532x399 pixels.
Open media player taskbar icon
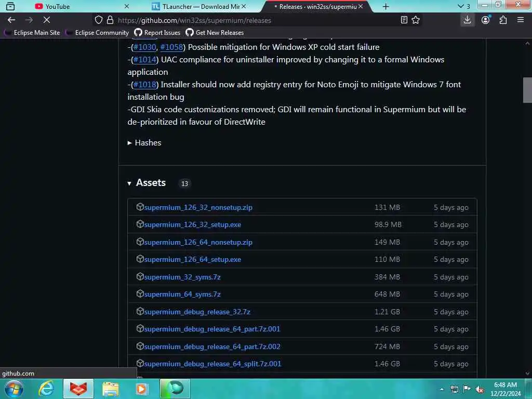click(141, 389)
